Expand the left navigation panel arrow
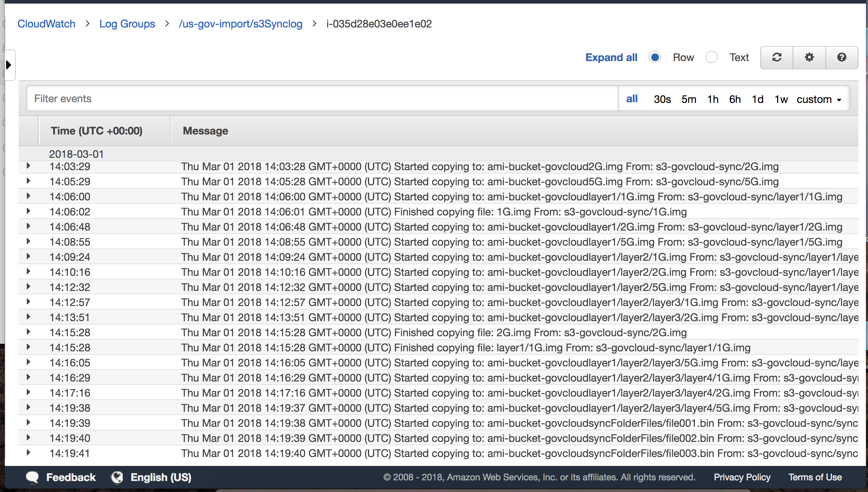The width and height of the screenshot is (868, 492). 9,65
